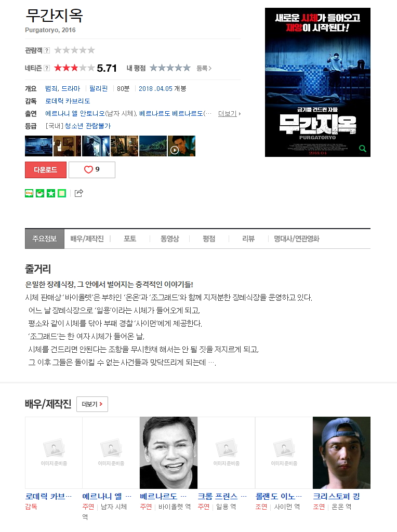
Task: Click the red 다운로드 button
Action: click(x=46, y=170)
